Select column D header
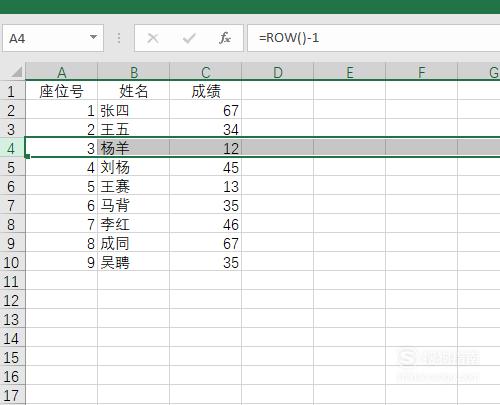The image size is (500, 405). coord(278,72)
